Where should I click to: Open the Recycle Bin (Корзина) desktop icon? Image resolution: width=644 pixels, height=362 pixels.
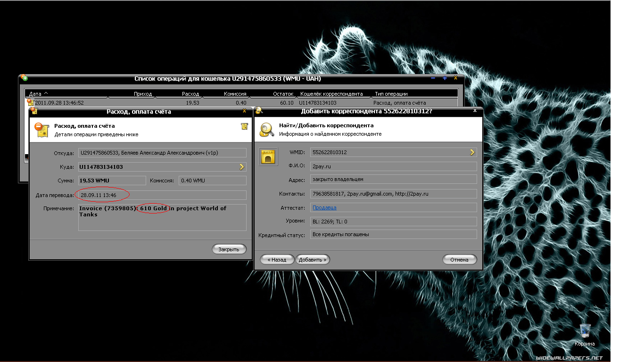pyautogui.click(x=585, y=332)
